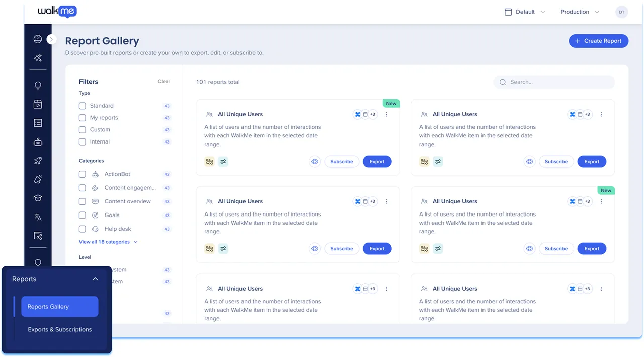Image resolution: width=644 pixels, height=357 pixels.
Task: Open the dashboard gauge icon in sidebar
Action: tap(38, 39)
